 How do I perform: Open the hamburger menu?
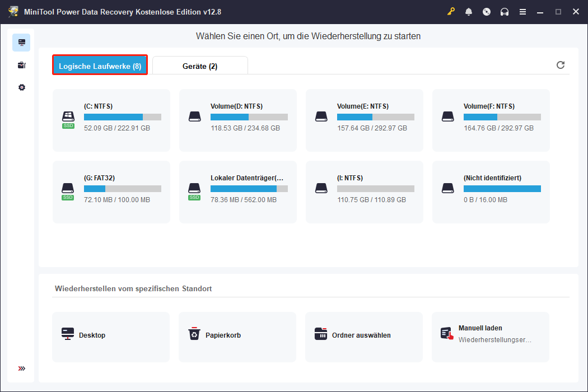coord(522,11)
